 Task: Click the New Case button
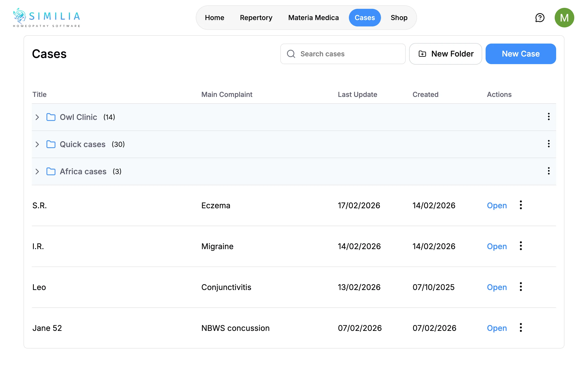(x=521, y=54)
